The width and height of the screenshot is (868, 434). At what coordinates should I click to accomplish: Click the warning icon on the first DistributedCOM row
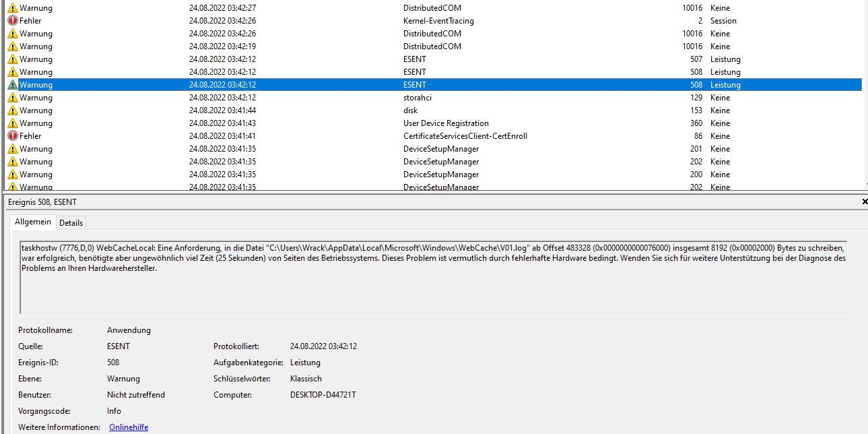(11, 7)
